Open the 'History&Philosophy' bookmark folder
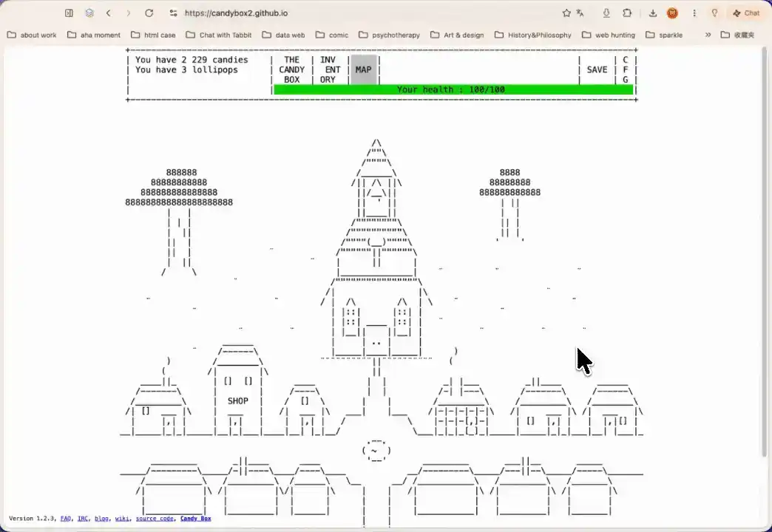Image resolution: width=772 pixels, height=532 pixels. [532, 35]
